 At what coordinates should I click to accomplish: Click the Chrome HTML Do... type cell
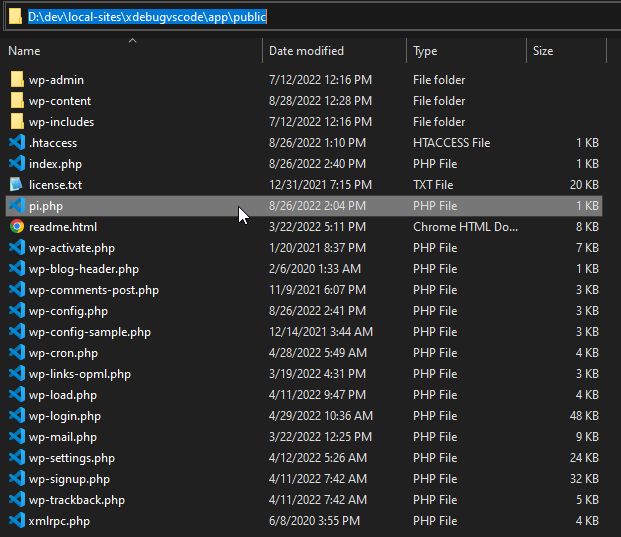(465, 227)
